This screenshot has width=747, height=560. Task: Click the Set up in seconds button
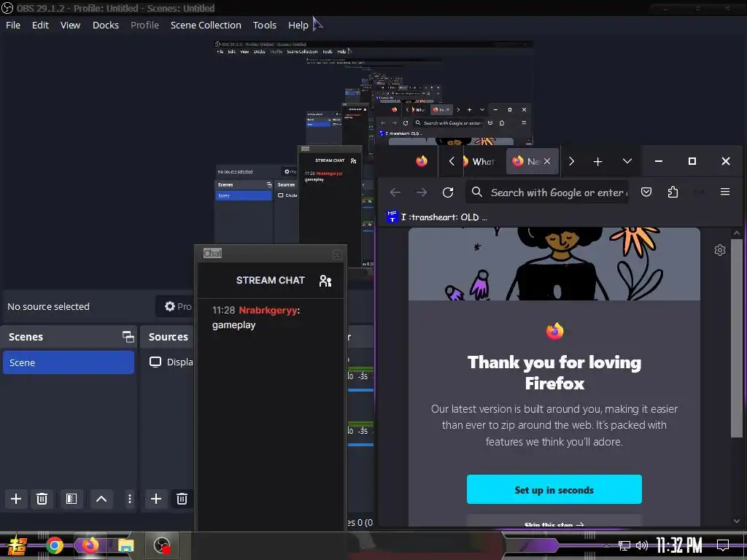[554, 489]
